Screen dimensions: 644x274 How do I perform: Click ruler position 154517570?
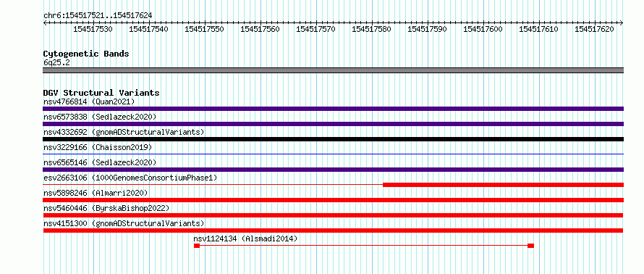[315, 29]
